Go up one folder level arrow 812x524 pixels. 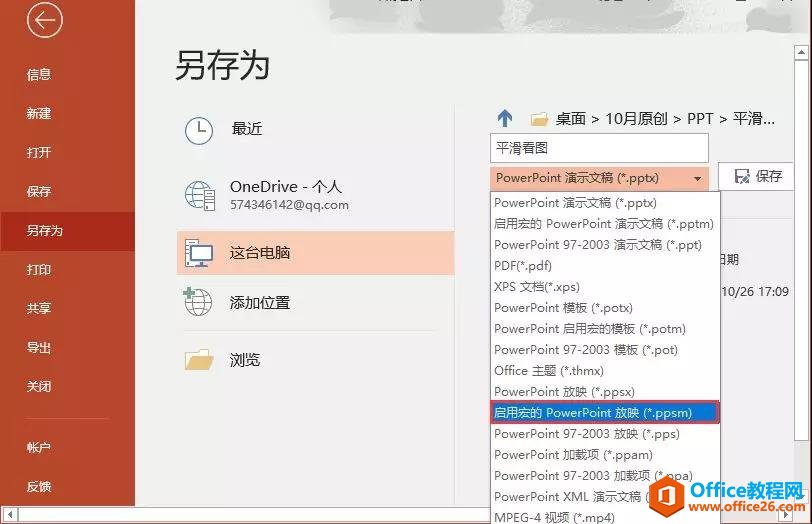(505, 118)
